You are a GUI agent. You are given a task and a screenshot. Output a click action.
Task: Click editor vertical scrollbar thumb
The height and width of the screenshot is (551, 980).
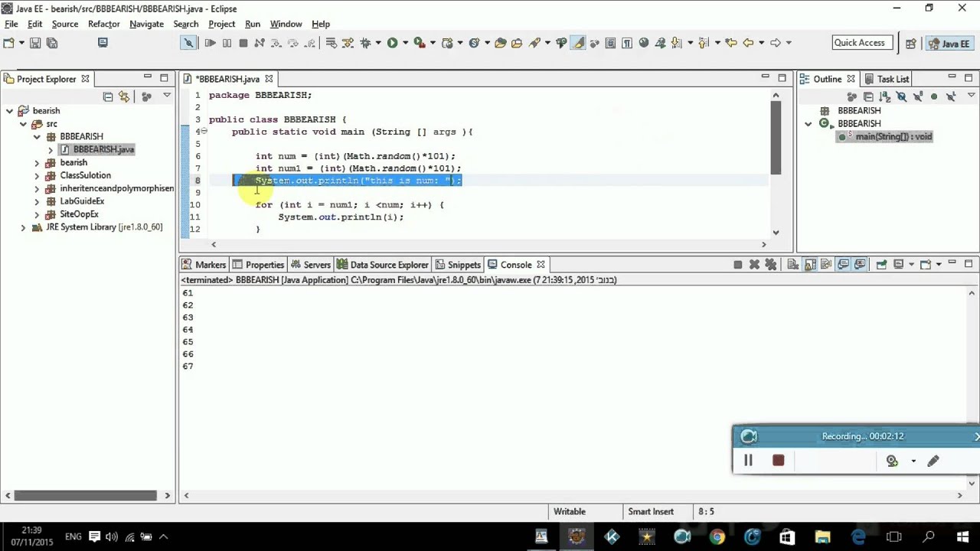tap(776, 138)
